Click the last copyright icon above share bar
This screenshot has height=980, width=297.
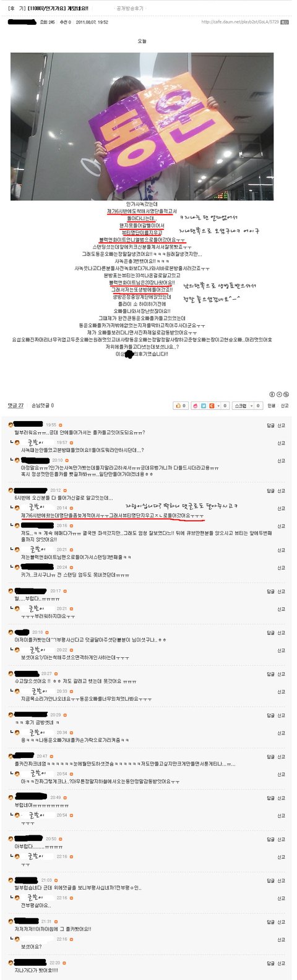click(286, 394)
